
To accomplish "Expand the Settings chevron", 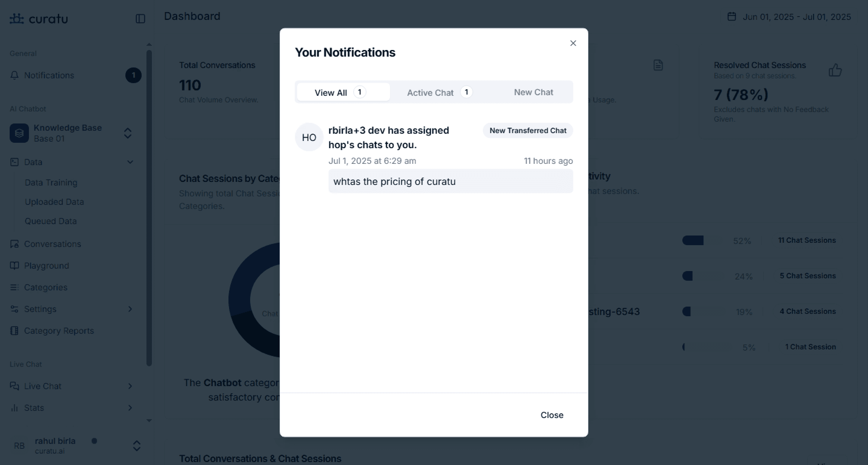I will (130, 309).
